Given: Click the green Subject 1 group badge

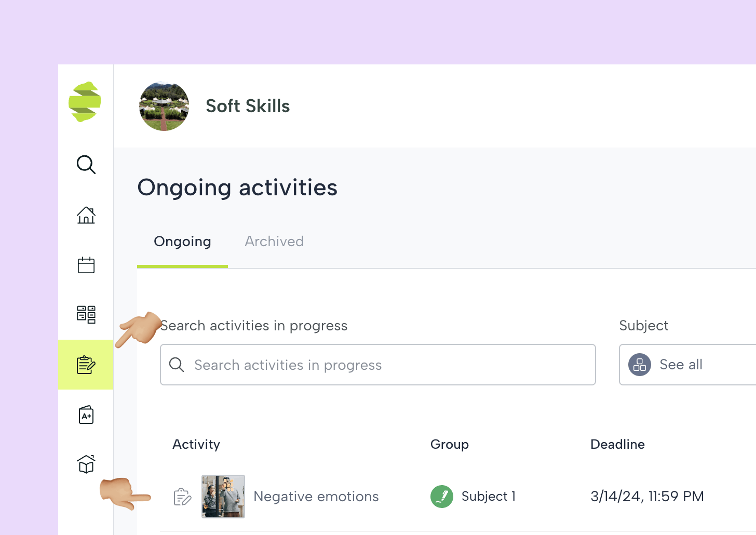Looking at the screenshot, I should [x=442, y=497].
